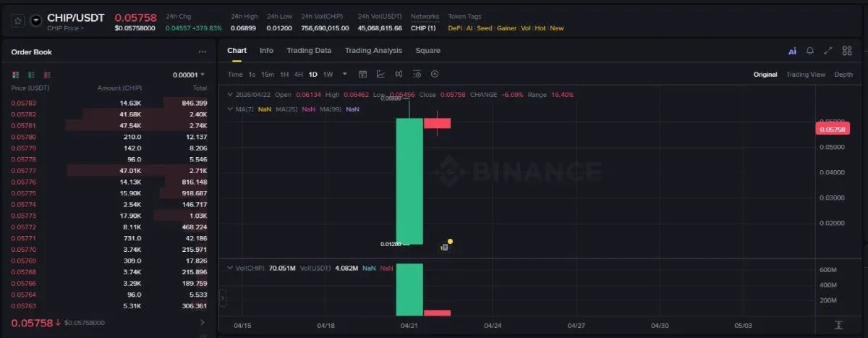Open the Trading Data tab
The height and width of the screenshot is (338, 868).
[309, 51]
